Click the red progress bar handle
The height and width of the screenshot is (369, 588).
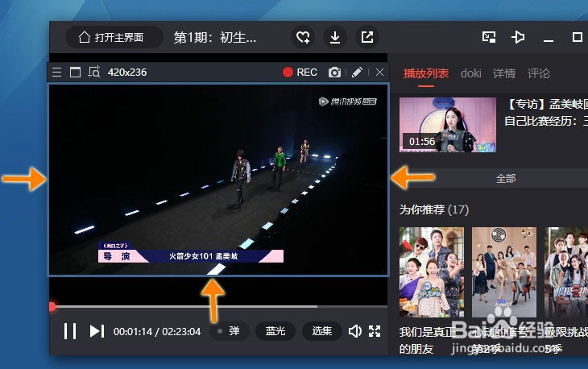pyautogui.click(x=52, y=306)
